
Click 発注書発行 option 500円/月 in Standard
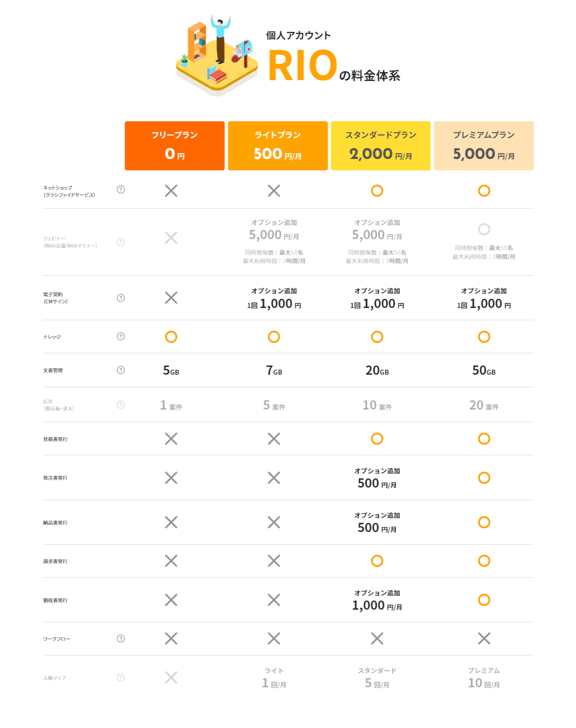coord(377,478)
